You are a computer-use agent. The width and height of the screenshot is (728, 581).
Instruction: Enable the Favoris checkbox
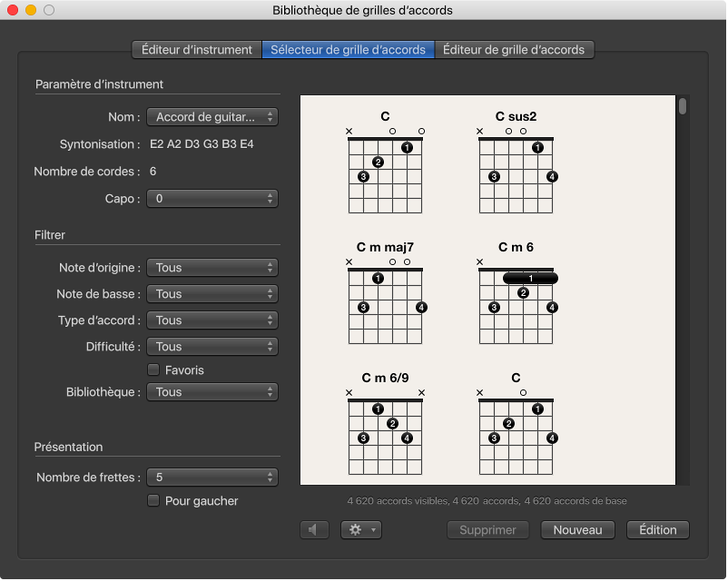[153, 369]
